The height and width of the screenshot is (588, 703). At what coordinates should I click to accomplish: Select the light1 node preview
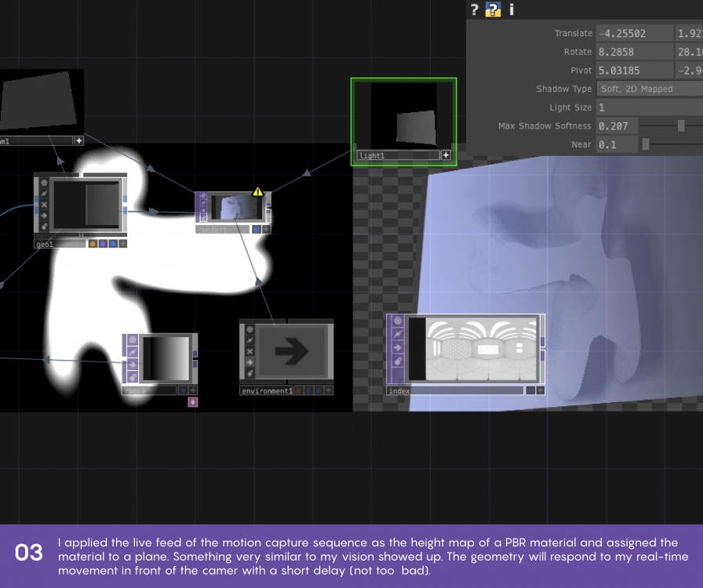coord(403,116)
